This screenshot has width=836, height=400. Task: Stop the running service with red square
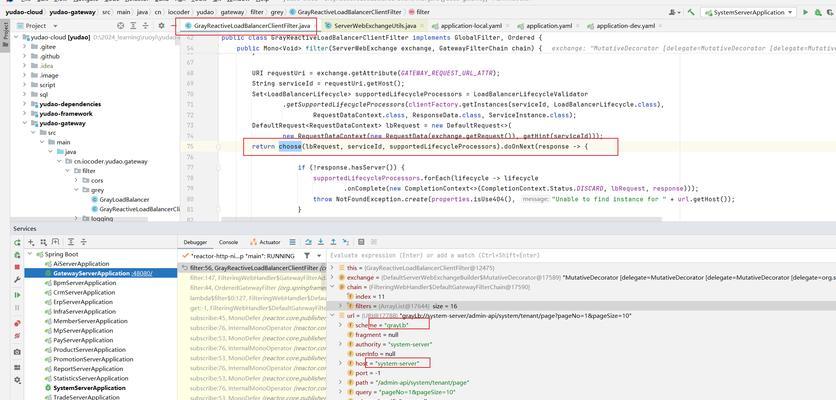coord(17,267)
